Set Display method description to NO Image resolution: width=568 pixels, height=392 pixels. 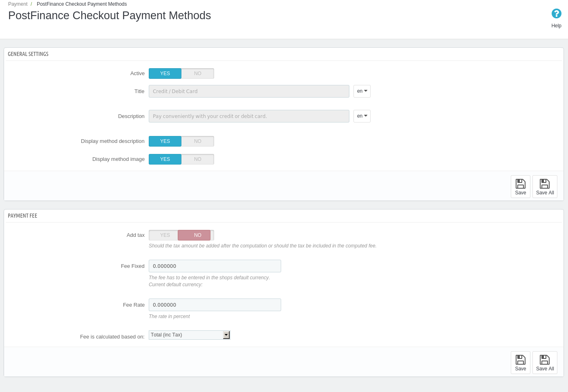(x=198, y=141)
